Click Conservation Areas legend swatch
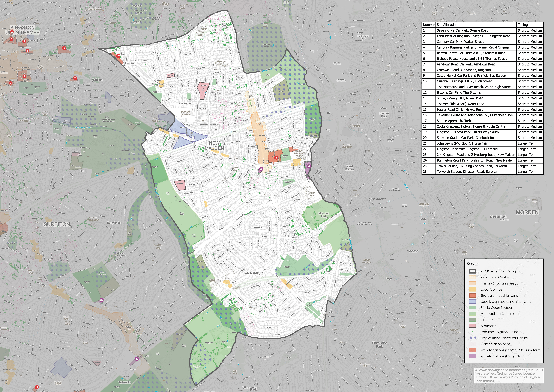 [x=472, y=344]
